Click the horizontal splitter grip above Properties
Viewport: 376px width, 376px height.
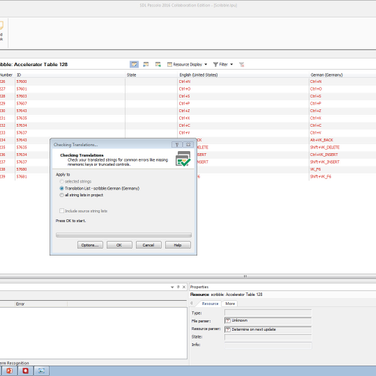[245, 276]
